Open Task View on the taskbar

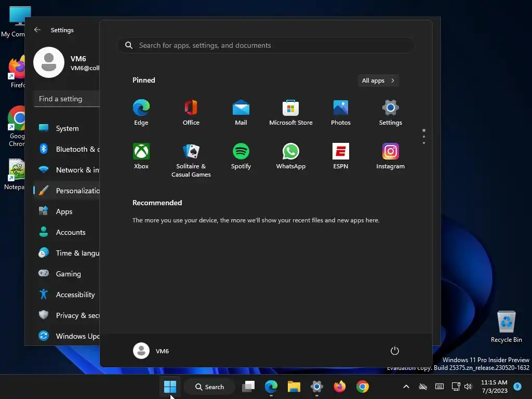pos(248,387)
